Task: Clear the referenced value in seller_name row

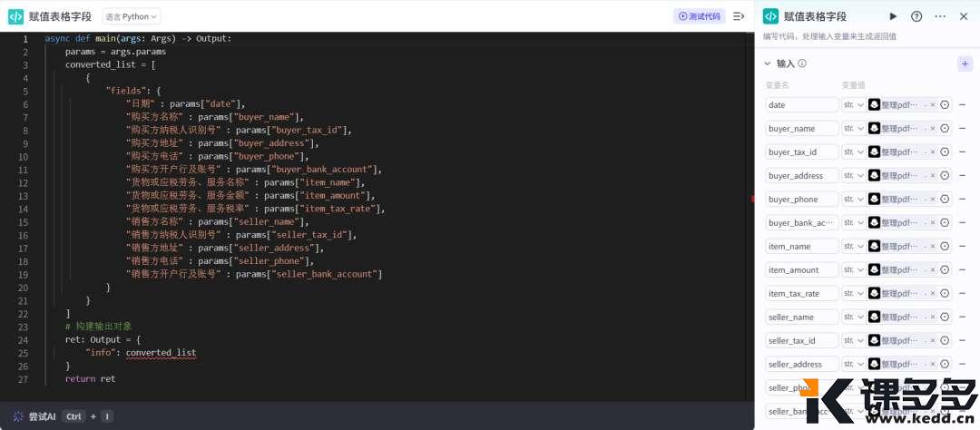Action: [x=933, y=317]
